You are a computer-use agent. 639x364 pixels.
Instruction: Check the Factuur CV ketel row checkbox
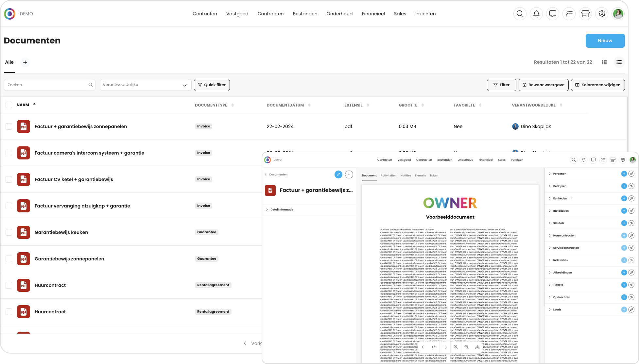9,179
